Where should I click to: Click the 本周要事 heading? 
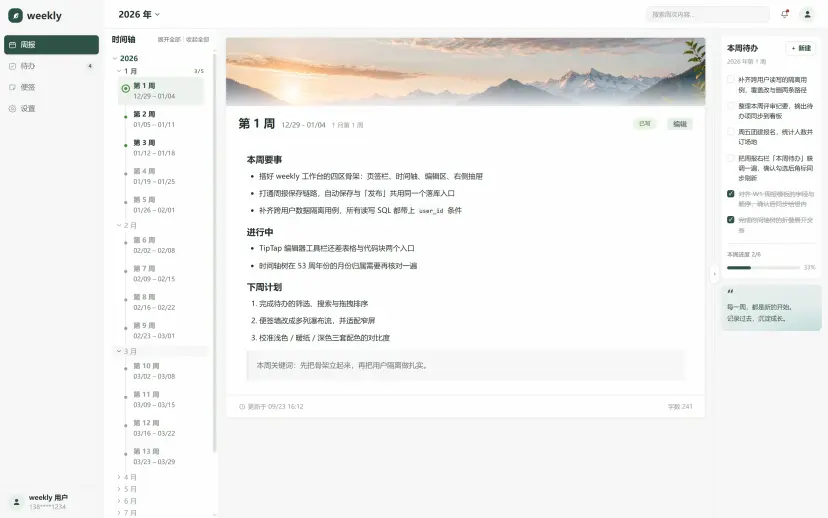pos(264,159)
